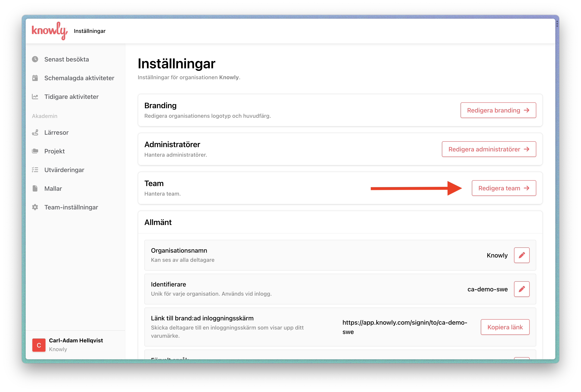The image size is (581, 392).
Task: Click the Redigera branding button
Action: pos(498,110)
